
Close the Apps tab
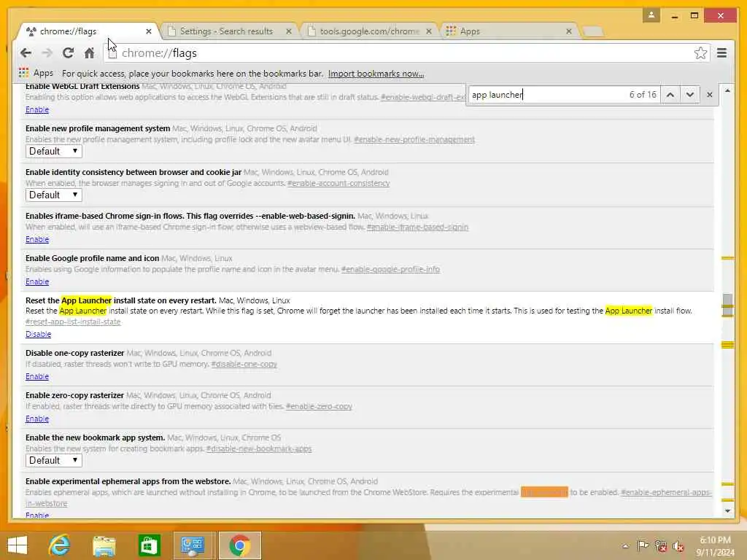click(x=569, y=31)
